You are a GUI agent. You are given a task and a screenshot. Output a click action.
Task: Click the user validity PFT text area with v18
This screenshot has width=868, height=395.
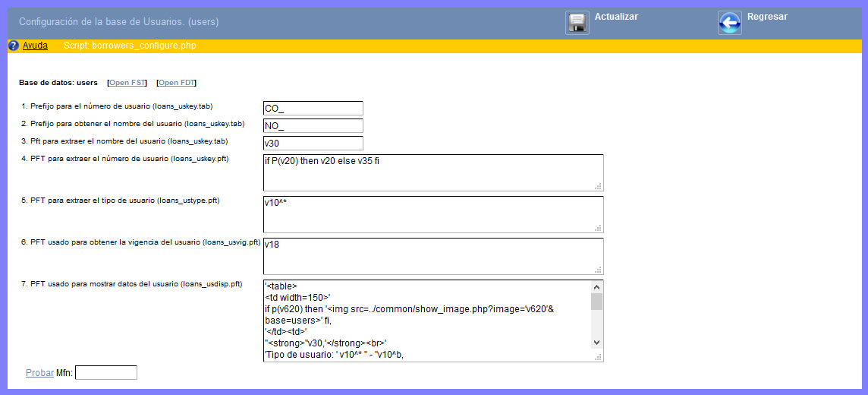[x=432, y=256]
